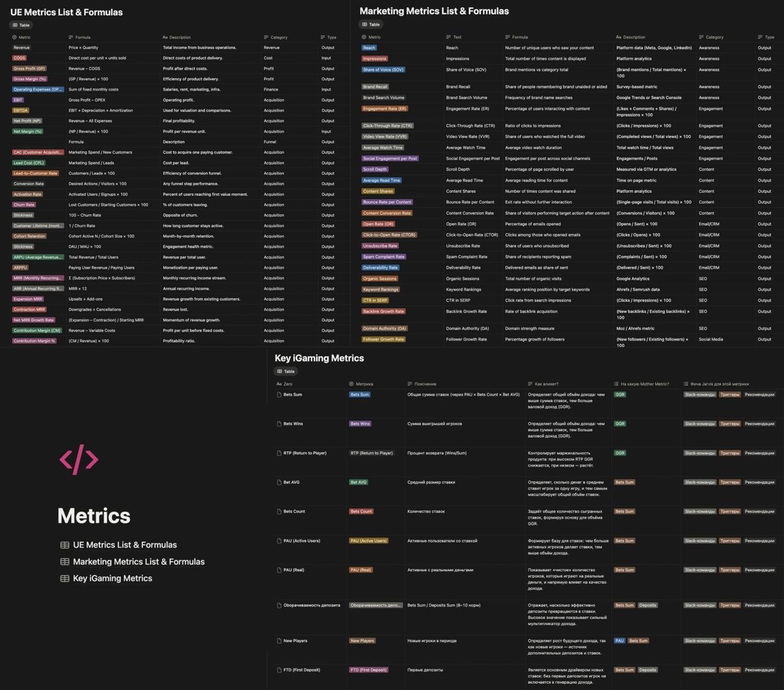Click table icon beside Key iGaming Metrics link

64,579
